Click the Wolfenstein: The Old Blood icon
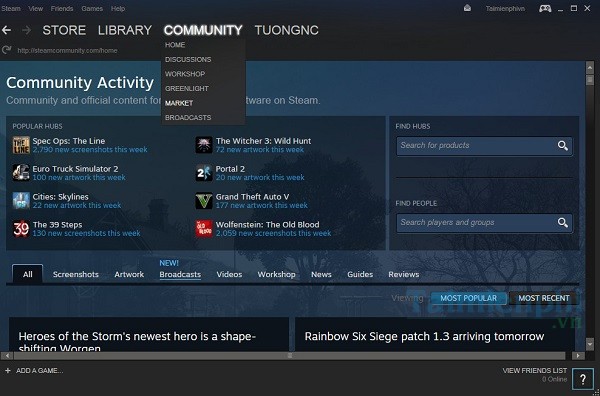The image size is (600, 396). [x=204, y=229]
